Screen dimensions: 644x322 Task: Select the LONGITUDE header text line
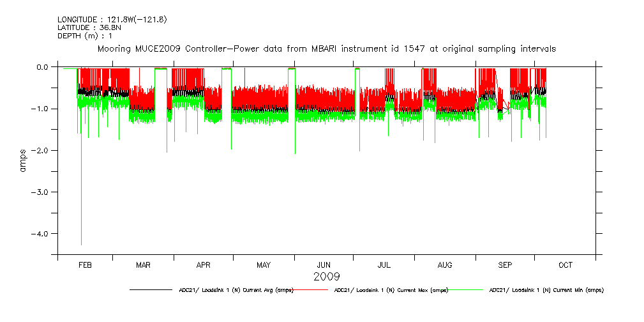[x=112, y=20]
